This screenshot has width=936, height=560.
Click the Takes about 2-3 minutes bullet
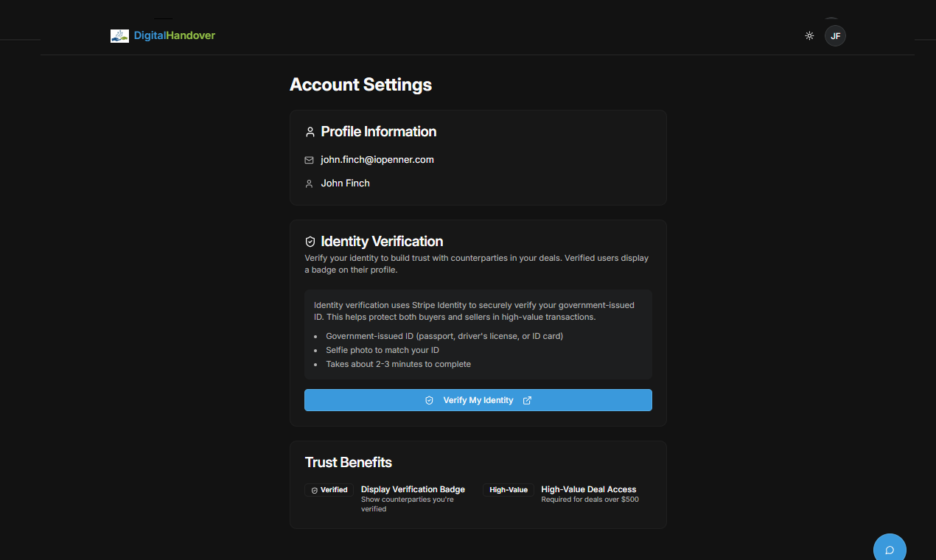pos(398,364)
